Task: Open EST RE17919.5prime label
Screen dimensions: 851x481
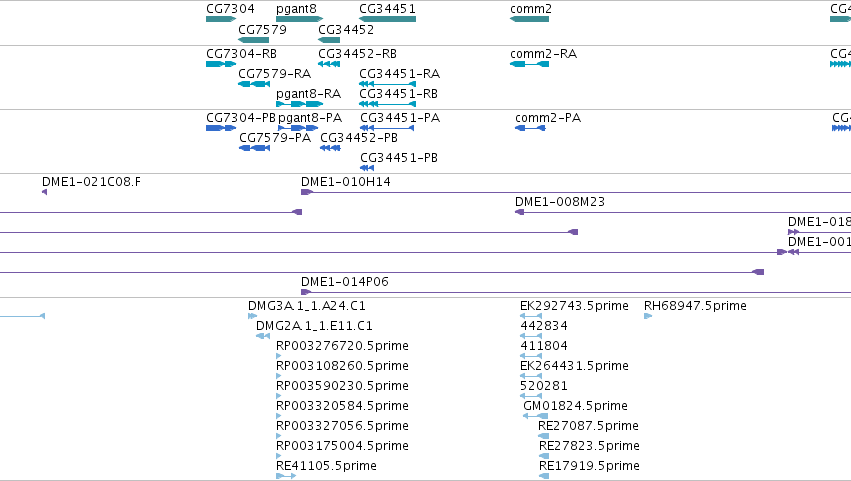Action: tap(589, 466)
